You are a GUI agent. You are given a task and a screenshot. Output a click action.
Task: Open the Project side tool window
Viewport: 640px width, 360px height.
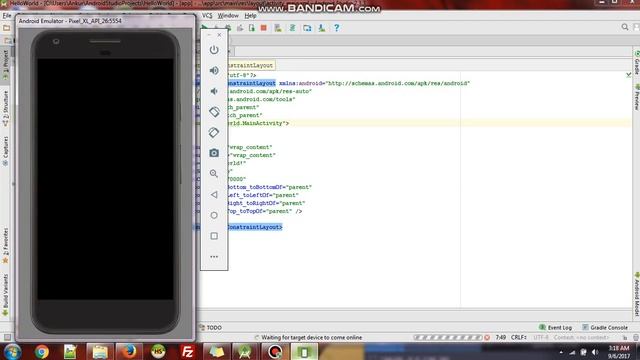[x=6, y=65]
